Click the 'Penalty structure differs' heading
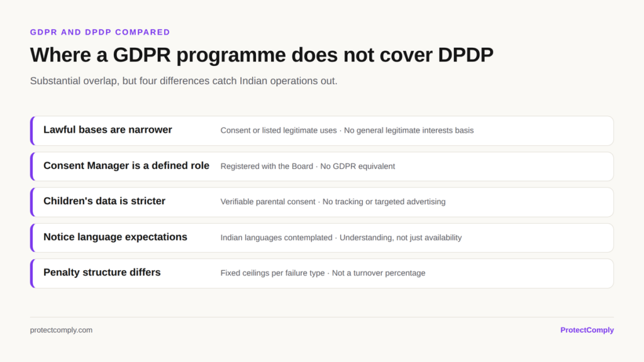This screenshot has height=362, width=644. tap(102, 273)
